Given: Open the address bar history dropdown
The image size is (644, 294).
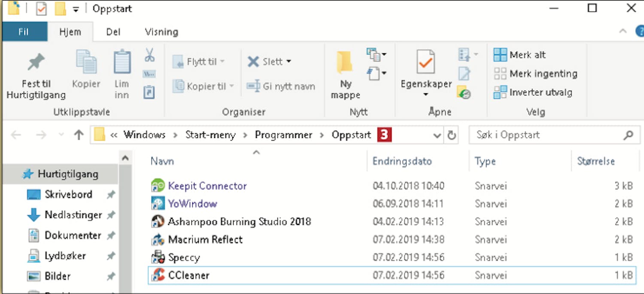Looking at the screenshot, I should click(x=437, y=135).
